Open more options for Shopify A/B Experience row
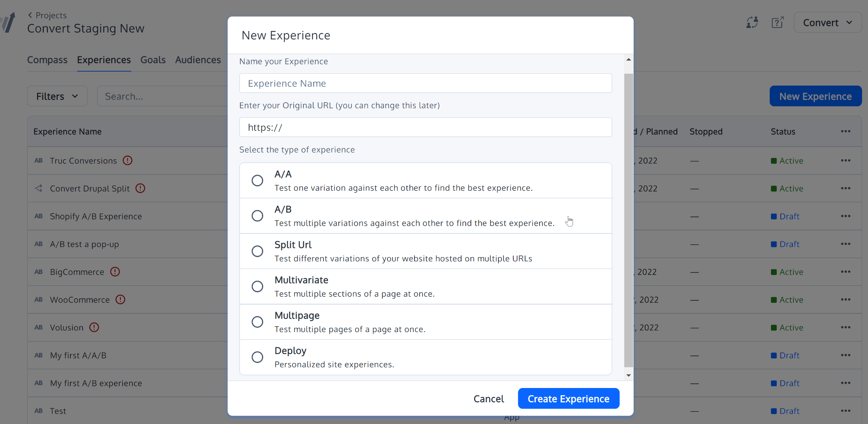Viewport: 868px width, 424px height. (846, 216)
